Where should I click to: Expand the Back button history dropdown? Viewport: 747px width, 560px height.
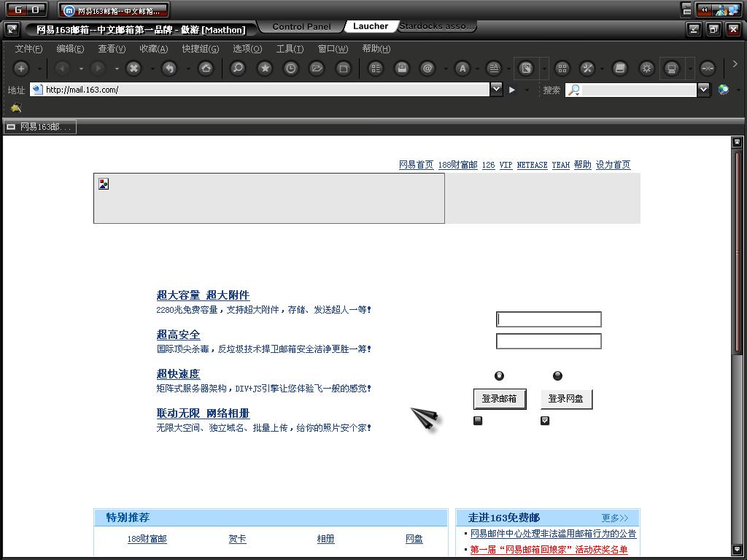click(81, 69)
